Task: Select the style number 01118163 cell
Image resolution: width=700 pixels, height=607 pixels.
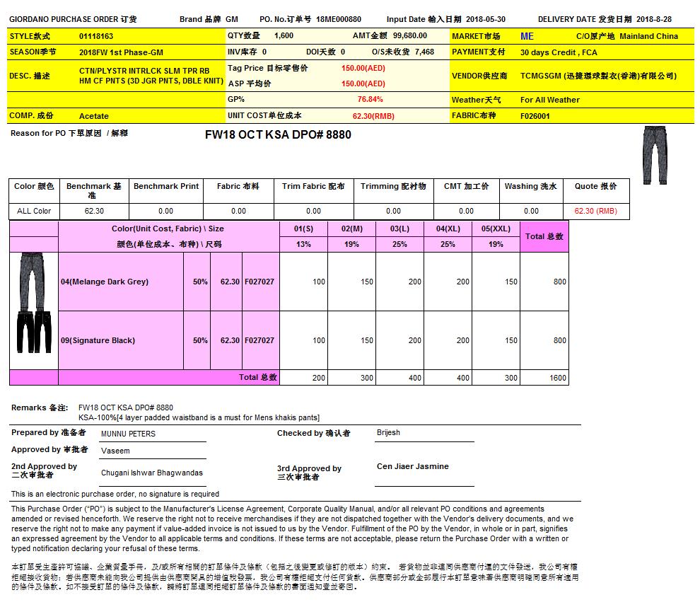Action: 96,36
